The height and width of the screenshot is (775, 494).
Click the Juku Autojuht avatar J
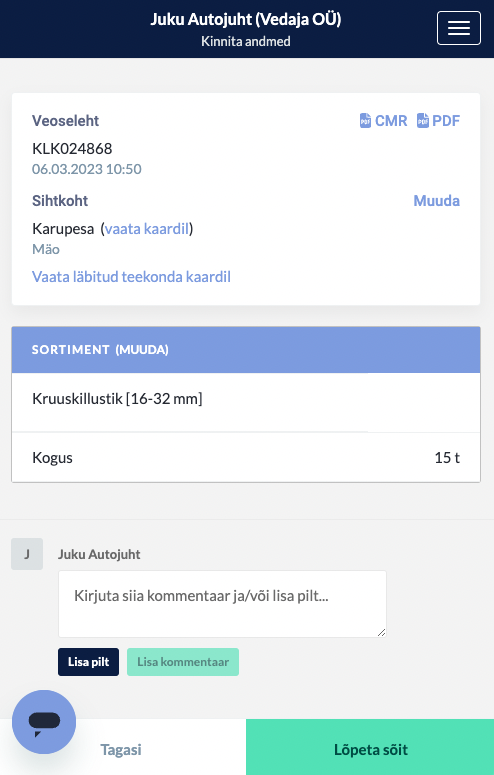pos(27,554)
